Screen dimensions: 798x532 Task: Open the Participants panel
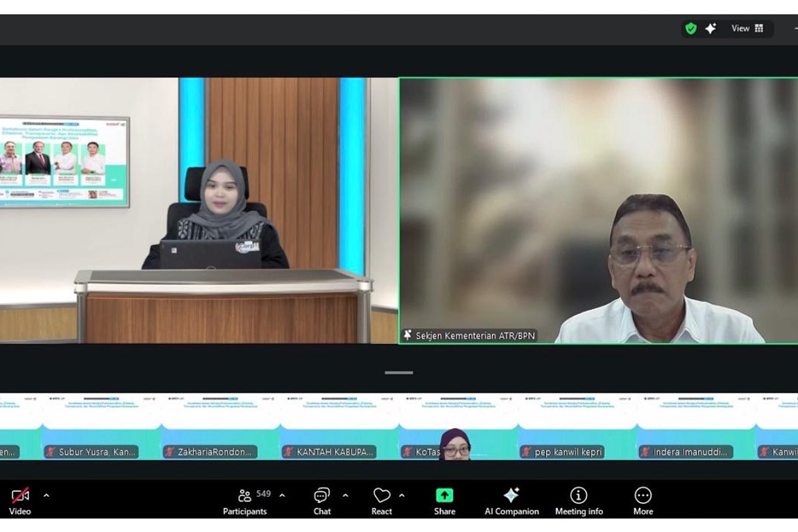pyautogui.click(x=245, y=500)
